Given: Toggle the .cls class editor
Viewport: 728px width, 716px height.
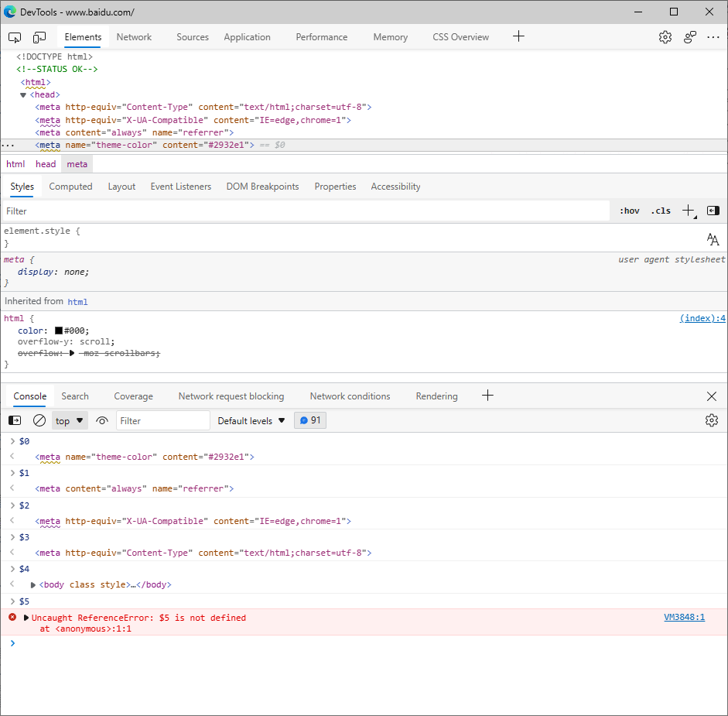Looking at the screenshot, I should tap(661, 211).
